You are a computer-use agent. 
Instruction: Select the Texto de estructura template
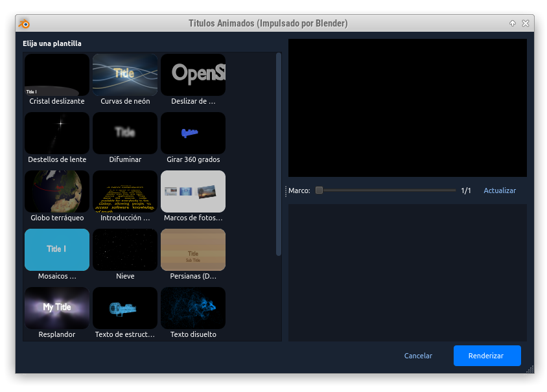pos(125,308)
